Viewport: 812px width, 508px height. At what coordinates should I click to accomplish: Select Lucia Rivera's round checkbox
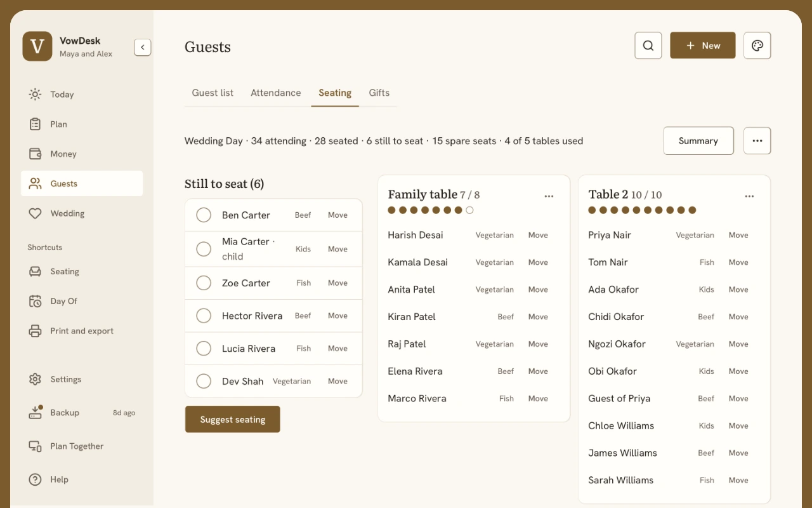[204, 349]
